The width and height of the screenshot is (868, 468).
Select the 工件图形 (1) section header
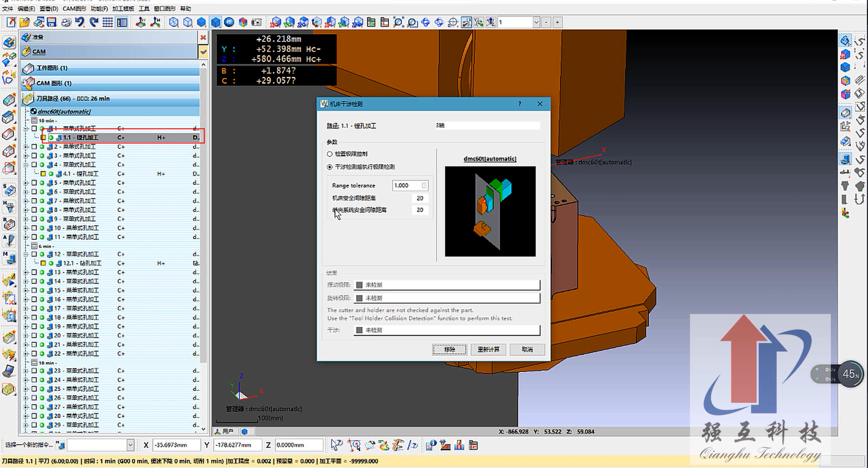[110, 68]
